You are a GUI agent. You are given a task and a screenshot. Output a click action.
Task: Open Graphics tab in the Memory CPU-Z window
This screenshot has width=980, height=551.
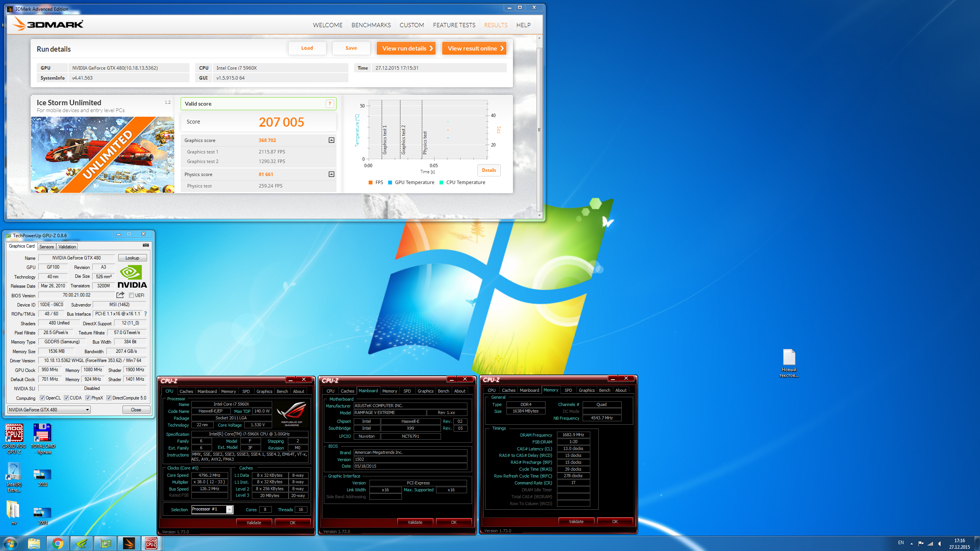coord(586,390)
